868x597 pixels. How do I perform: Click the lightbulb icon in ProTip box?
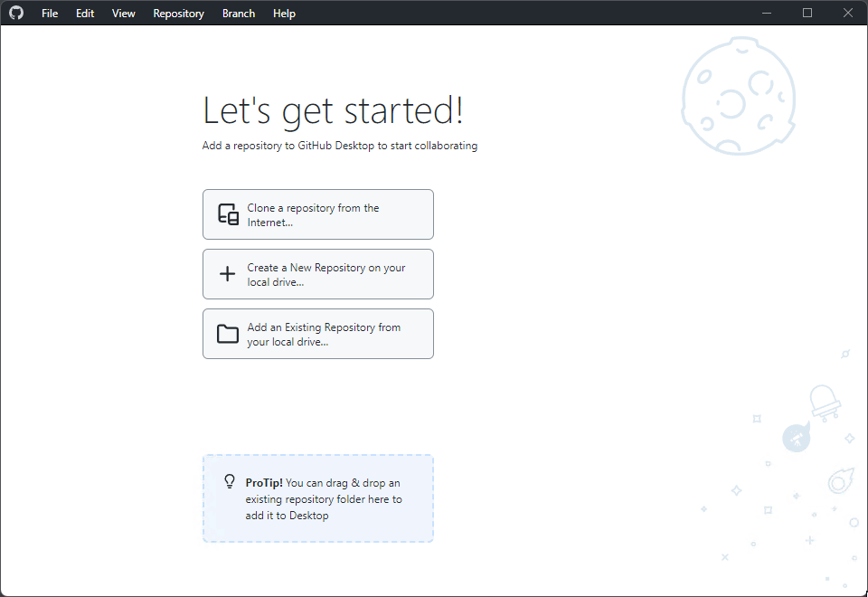coord(230,482)
